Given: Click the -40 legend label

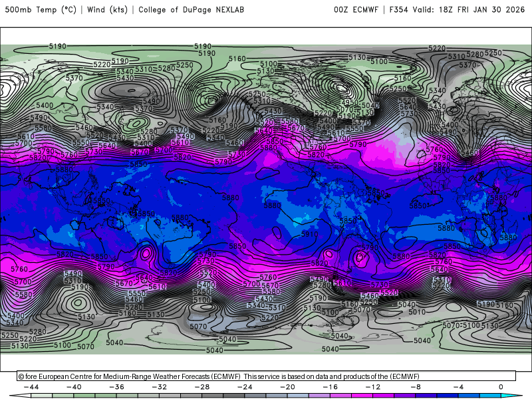Looking at the screenshot, I should (x=74, y=387).
